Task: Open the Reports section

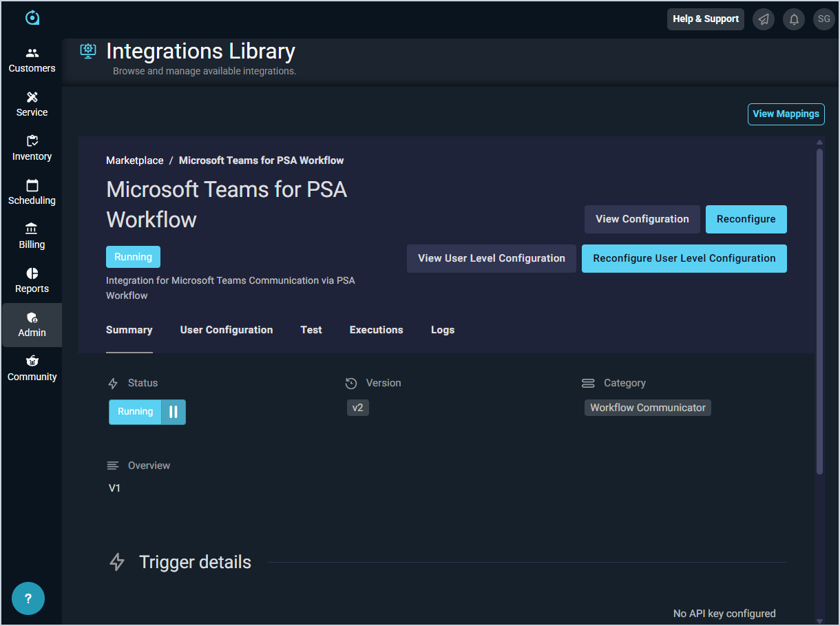Action: [x=32, y=281]
